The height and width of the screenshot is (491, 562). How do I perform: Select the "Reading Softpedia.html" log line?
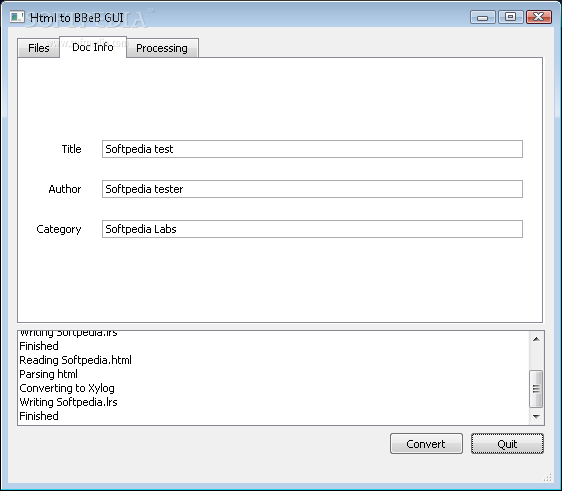pos(76,360)
